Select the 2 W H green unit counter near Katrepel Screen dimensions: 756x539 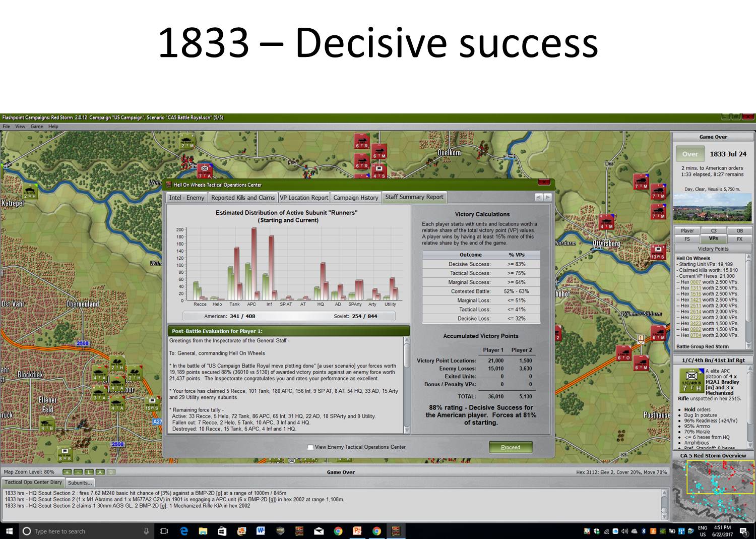point(30,191)
